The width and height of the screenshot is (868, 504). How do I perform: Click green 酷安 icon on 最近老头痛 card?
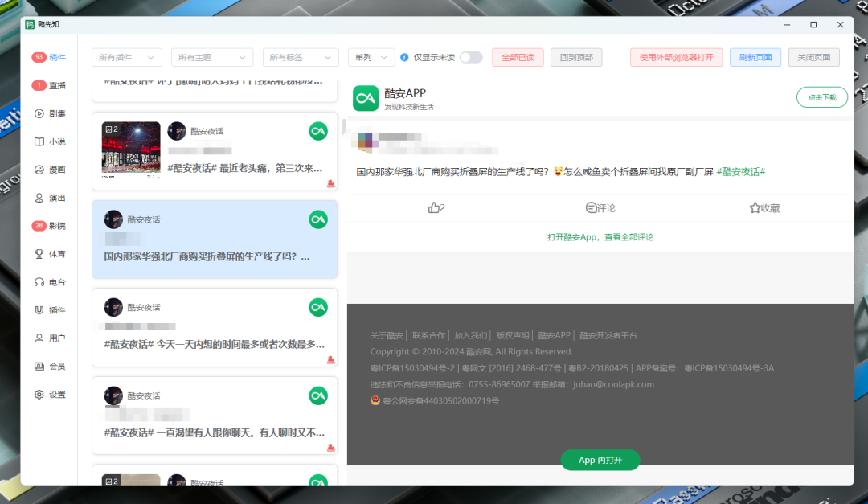[318, 131]
